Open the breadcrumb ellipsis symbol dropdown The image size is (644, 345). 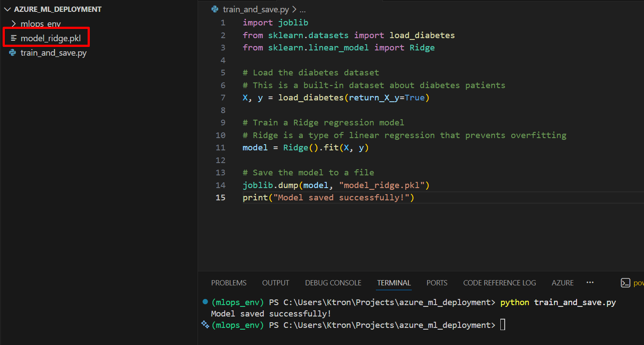[x=302, y=9]
